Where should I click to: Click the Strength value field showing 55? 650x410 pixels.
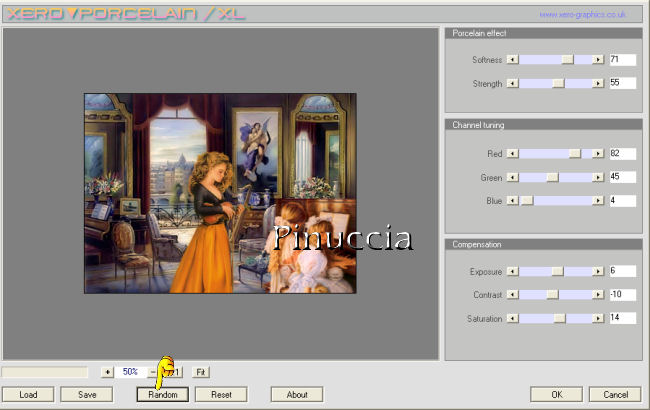(623, 83)
